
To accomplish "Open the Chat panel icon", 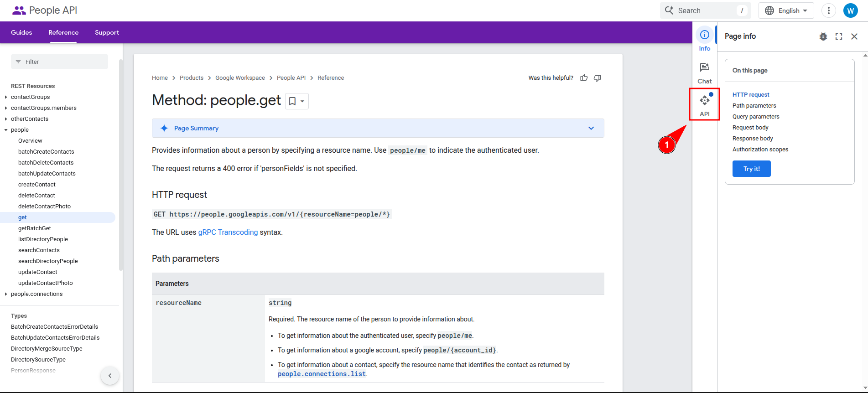I will 704,73.
